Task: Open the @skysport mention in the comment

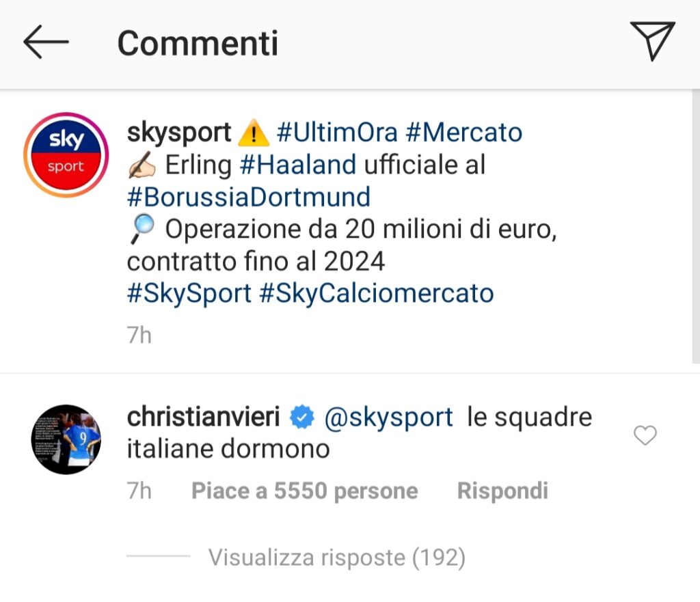Action: click(388, 418)
